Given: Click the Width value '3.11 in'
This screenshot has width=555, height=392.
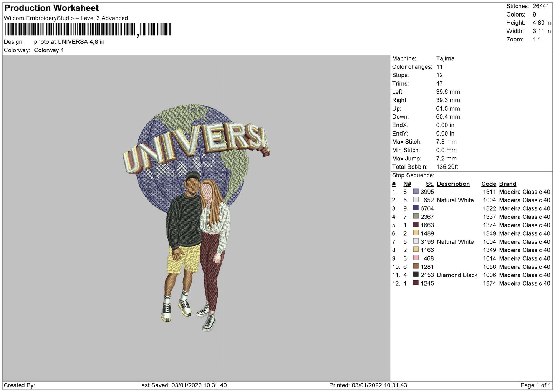Looking at the screenshot, I should pyautogui.click(x=542, y=31).
